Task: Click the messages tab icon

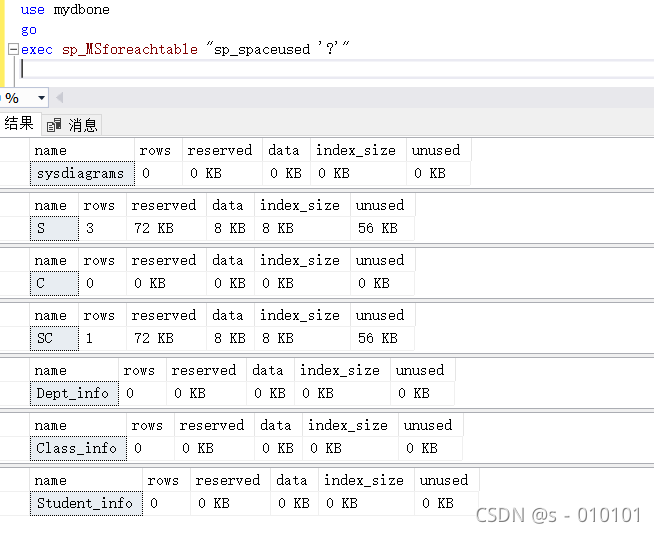Action: 54,125
